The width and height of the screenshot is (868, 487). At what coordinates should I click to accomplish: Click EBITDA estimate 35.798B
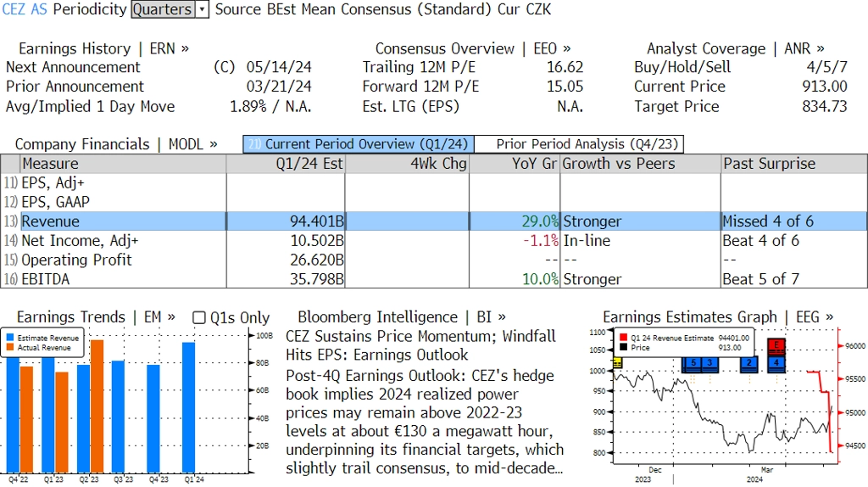click(x=317, y=279)
